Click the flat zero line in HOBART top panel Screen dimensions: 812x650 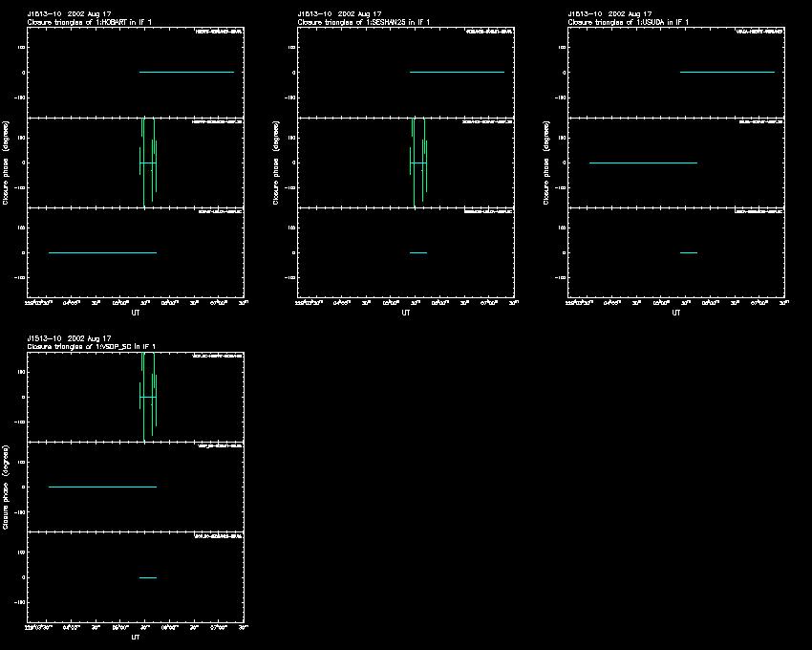point(186,72)
